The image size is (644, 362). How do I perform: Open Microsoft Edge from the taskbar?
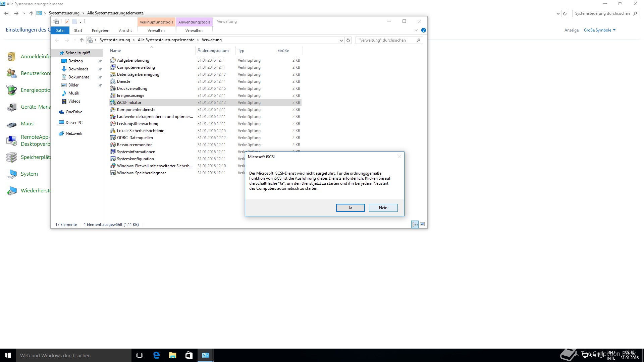click(156, 355)
